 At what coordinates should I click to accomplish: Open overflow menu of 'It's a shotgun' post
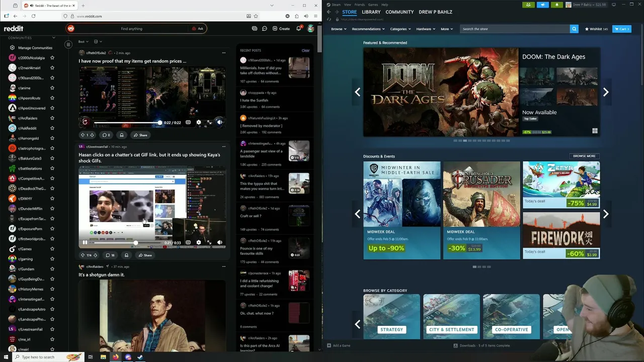(224, 266)
